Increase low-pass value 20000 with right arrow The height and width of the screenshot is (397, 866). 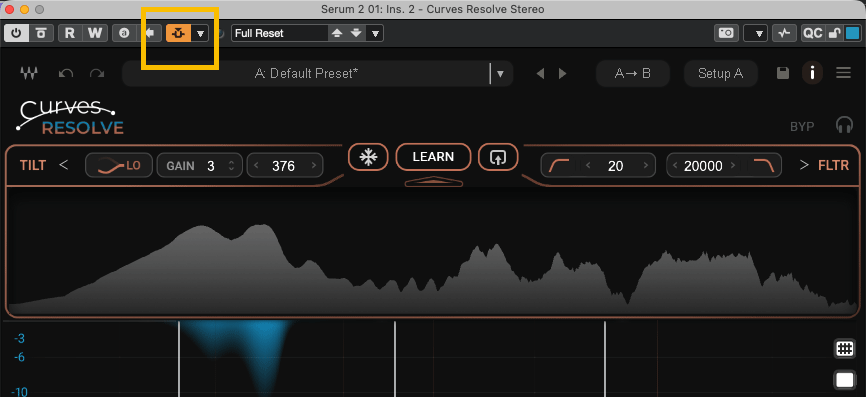coord(733,166)
